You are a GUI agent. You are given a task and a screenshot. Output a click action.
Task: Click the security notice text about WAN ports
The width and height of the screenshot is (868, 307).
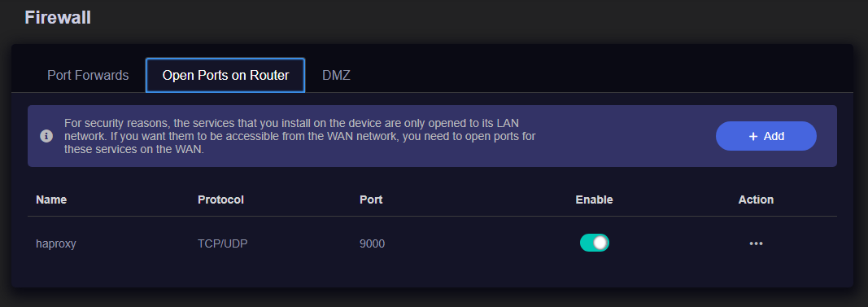299,136
